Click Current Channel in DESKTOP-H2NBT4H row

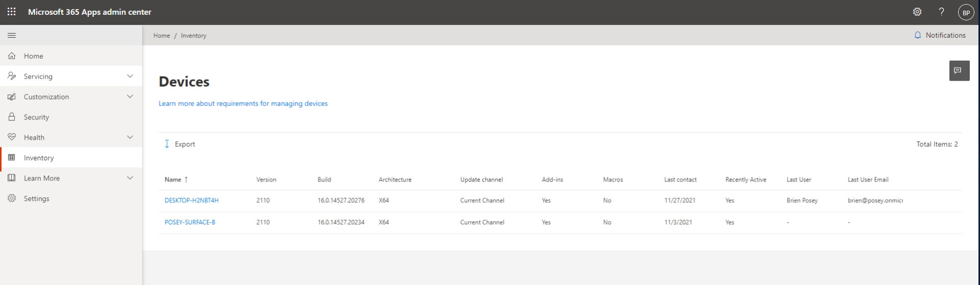click(x=482, y=200)
